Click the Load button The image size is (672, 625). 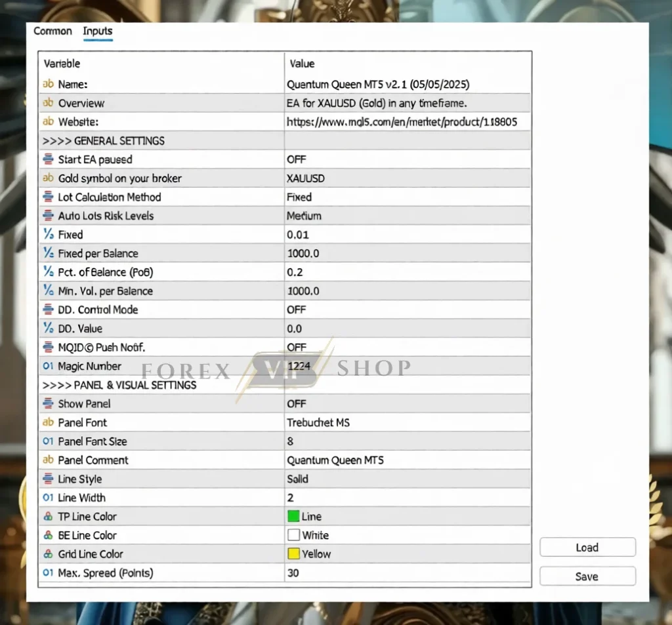(587, 548)
